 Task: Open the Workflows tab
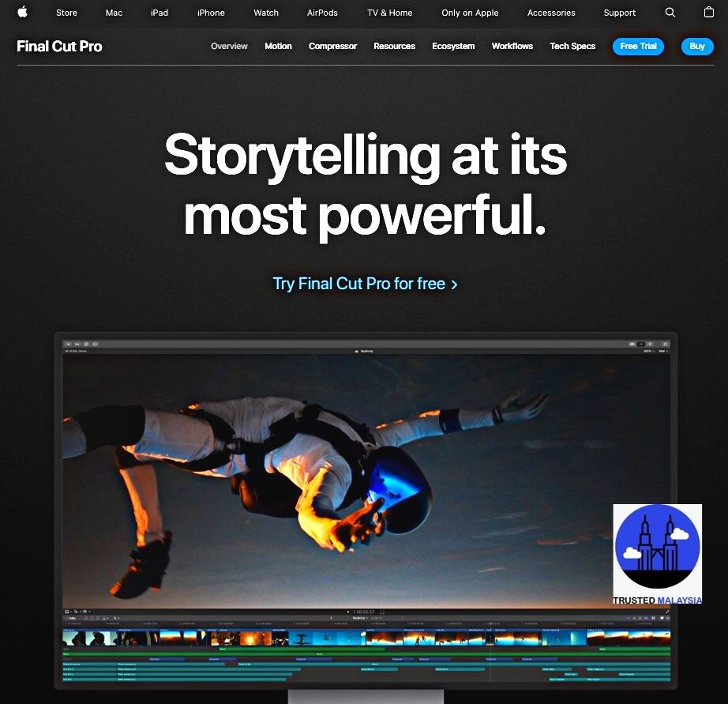[x=512, y=46]
